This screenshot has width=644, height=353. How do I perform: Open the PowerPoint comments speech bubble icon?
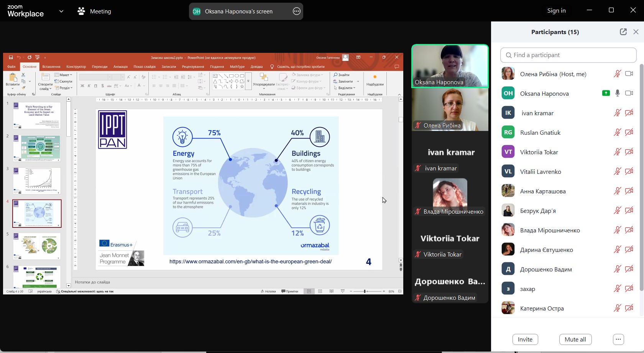click(397, 67)
